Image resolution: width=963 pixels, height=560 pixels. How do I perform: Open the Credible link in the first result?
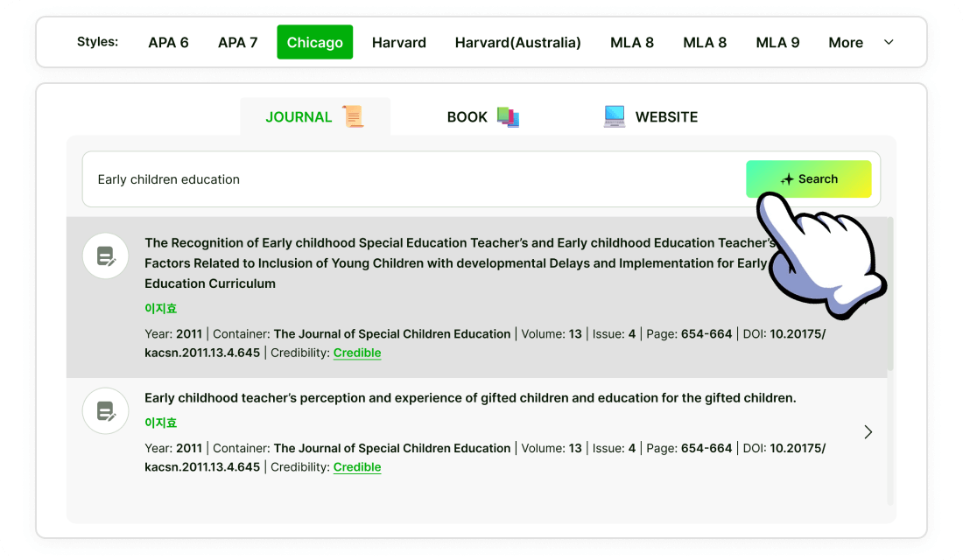(x=357, y=353)
